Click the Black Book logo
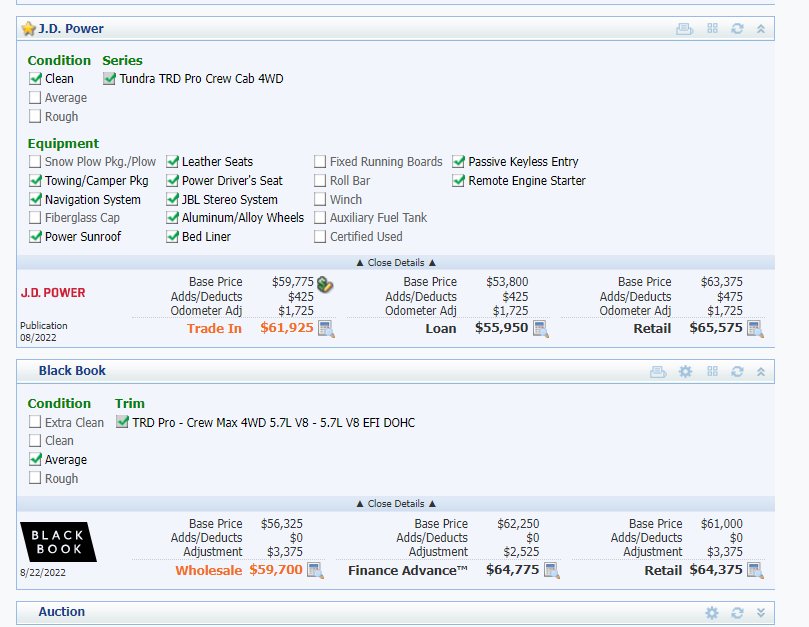Screen dimensions: 809x627 tap(58, 542)
